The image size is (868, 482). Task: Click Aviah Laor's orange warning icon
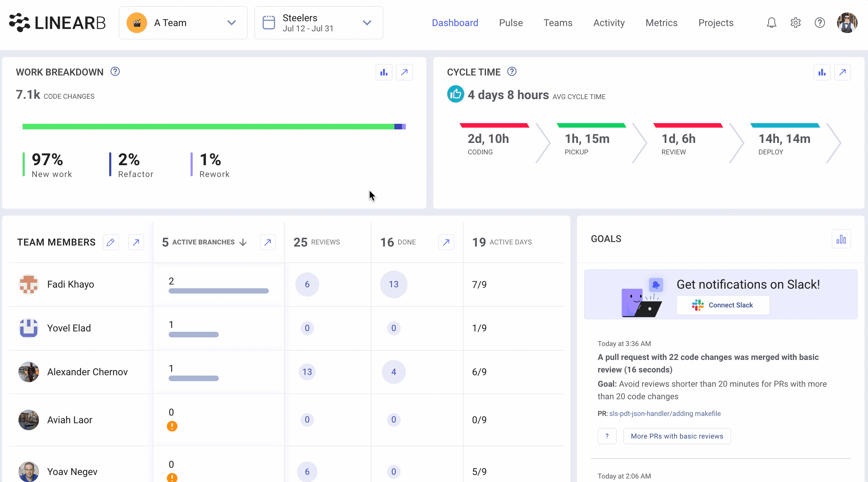(x=172, y=426)
